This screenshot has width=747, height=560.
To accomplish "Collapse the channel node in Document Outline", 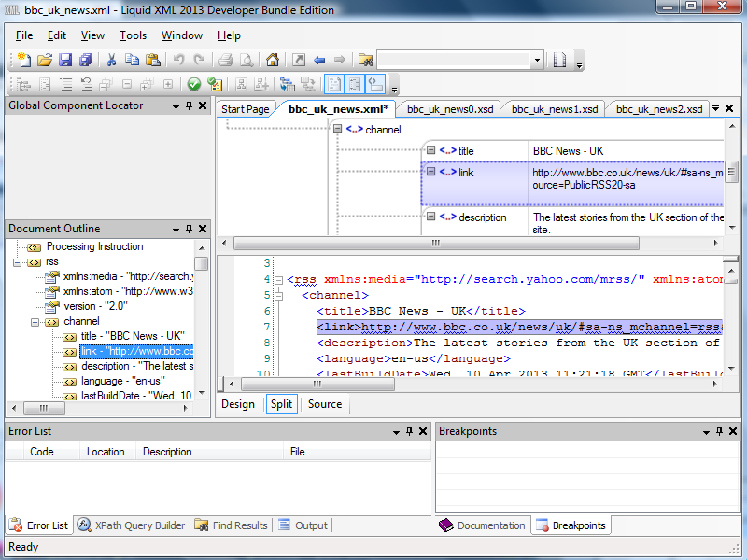I will coord(35,322).
